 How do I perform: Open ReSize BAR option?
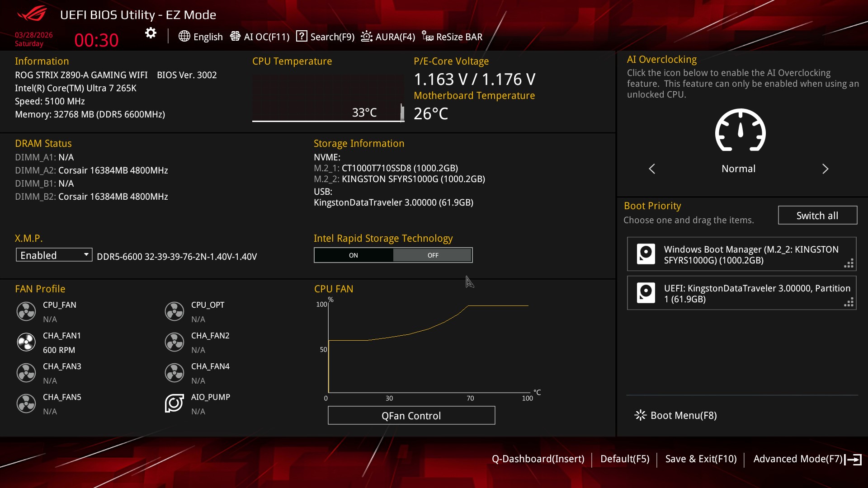point(452,37)
